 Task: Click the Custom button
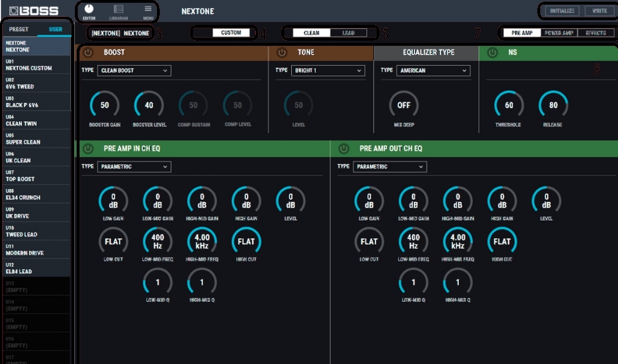[x=231, y=33]
